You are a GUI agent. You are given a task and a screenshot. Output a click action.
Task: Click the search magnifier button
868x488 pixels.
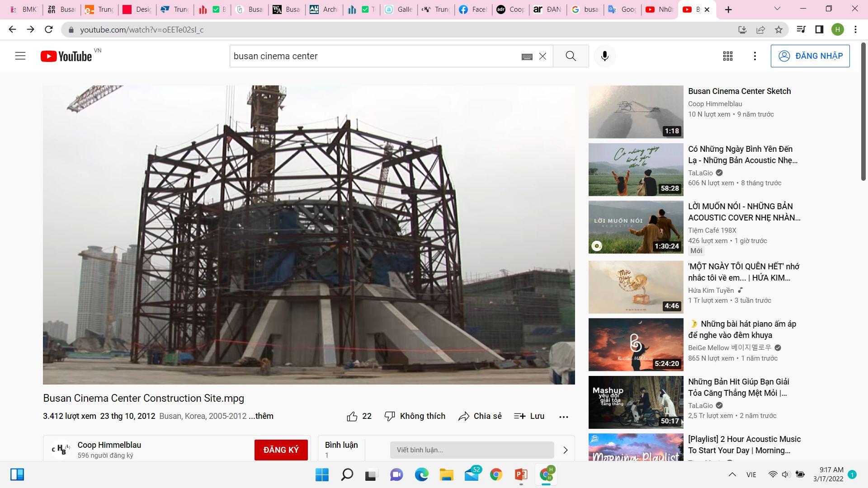571,56
